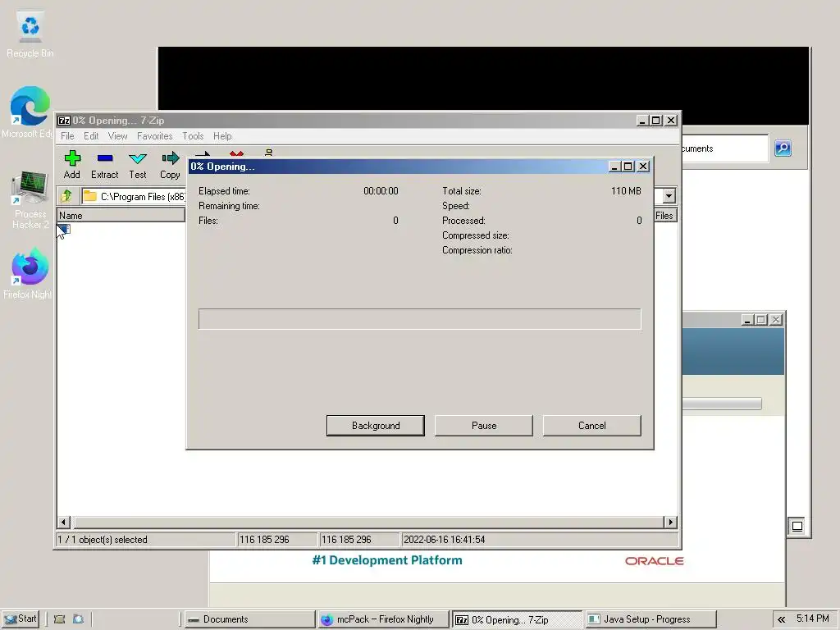The width and height of the screenshot is (840, 630).
Task: Minimize the 0% Opening dialog
Action: coord(614,167)
